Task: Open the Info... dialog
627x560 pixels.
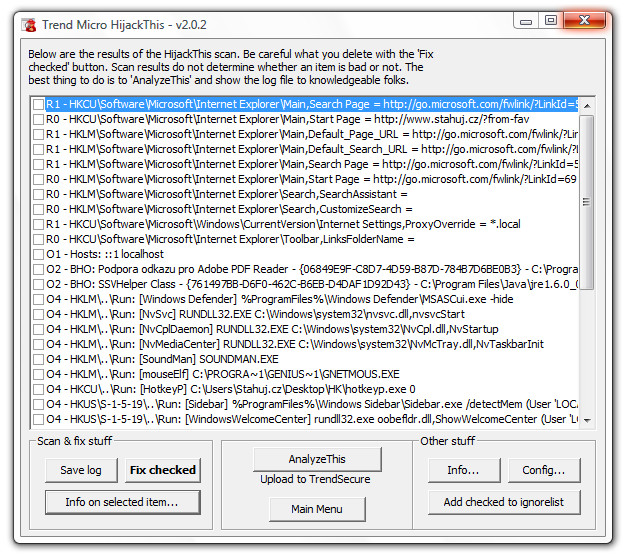Action: (x=464, y=470)
